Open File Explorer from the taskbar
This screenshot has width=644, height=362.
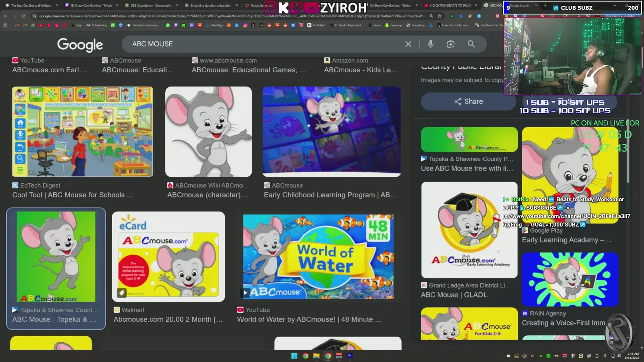pyautogui.click(x=316, y=356)
